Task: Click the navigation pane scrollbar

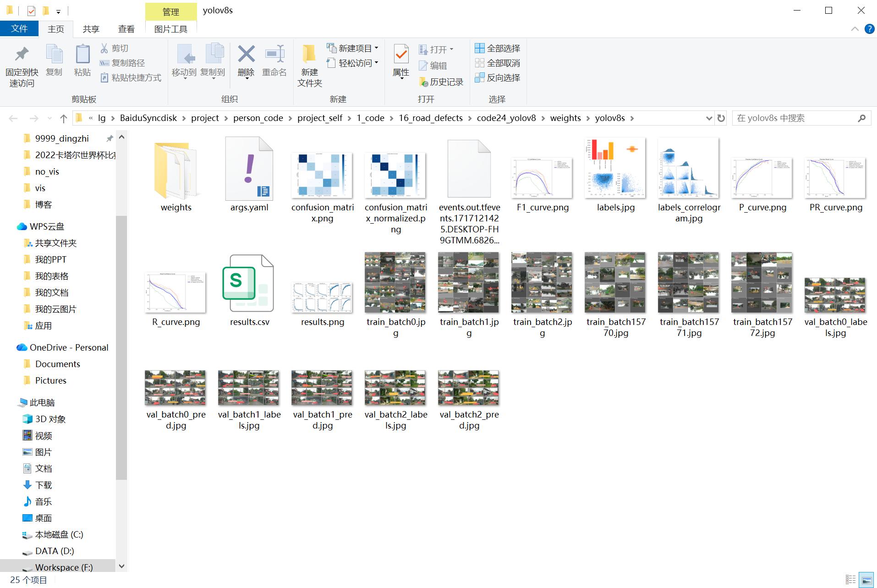Action: 121,347
